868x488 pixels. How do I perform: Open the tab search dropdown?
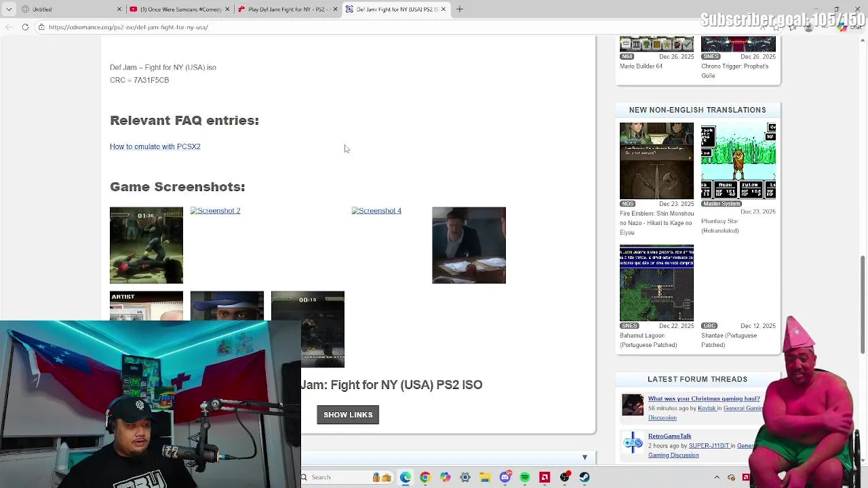click(7, 9)
